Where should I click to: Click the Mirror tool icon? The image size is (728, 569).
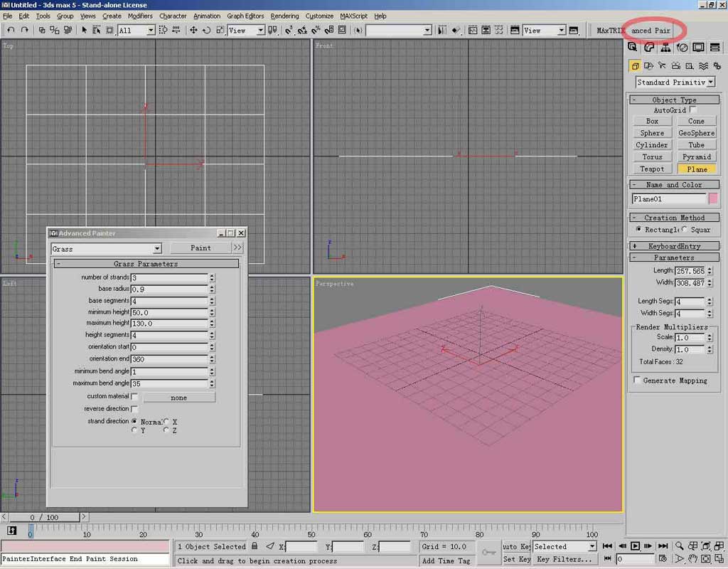coord(441,30)
